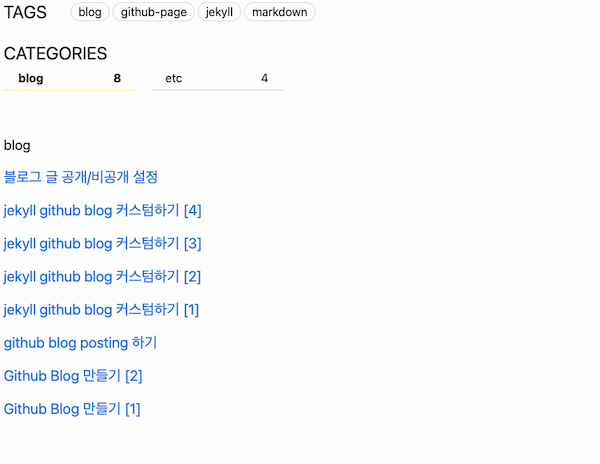Open jekyll github blog 커스텀하기 [1]
Screen dimensions: 600x464
(101, 309)
